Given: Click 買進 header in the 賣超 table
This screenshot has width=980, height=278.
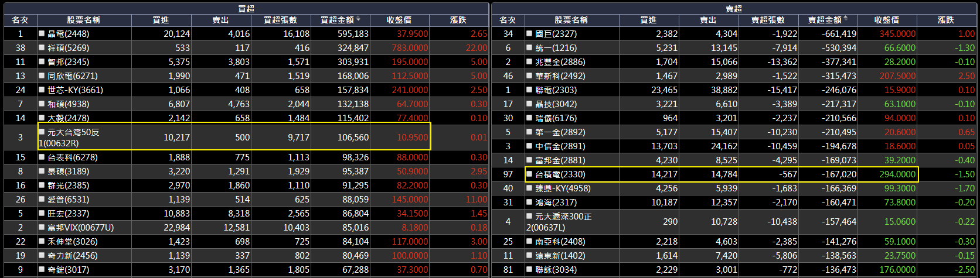Looking at the screenshot, I should click(649, 20).
